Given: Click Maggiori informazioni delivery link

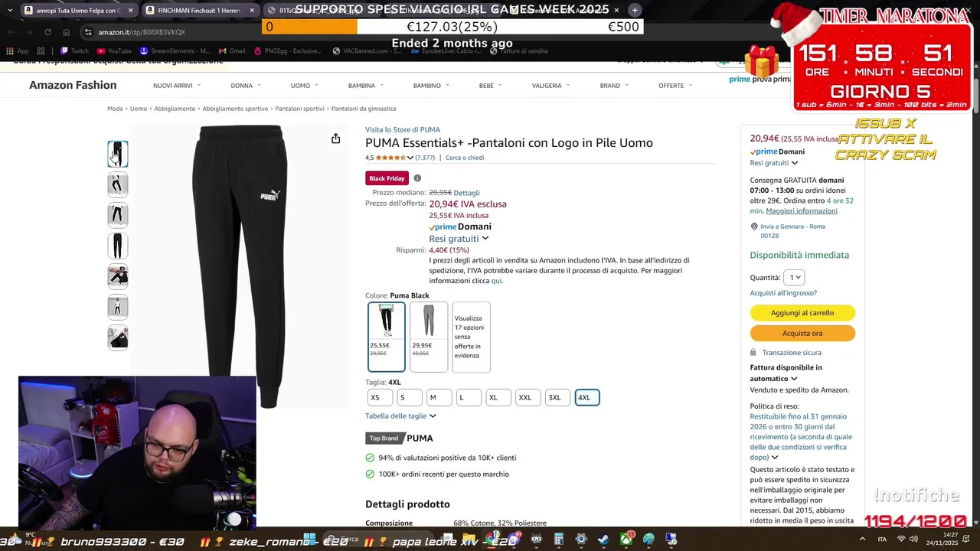Looking at the screenshot, I should 802,211.
